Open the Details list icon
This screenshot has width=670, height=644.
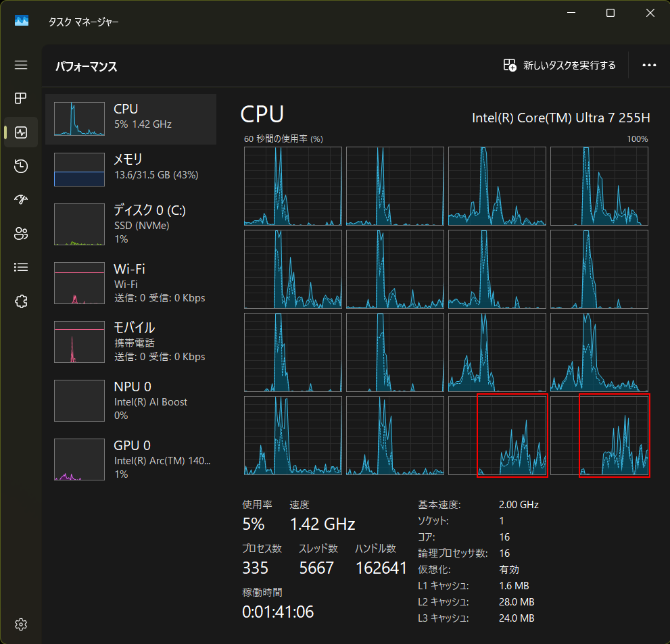pos(21,267)
